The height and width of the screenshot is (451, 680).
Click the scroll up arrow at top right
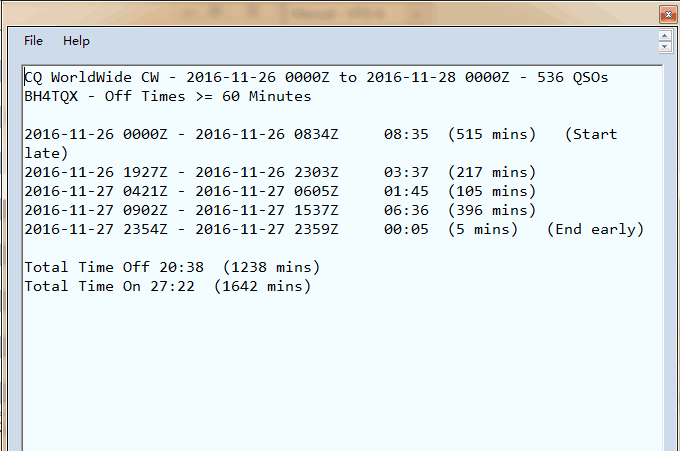coord(664,36)
